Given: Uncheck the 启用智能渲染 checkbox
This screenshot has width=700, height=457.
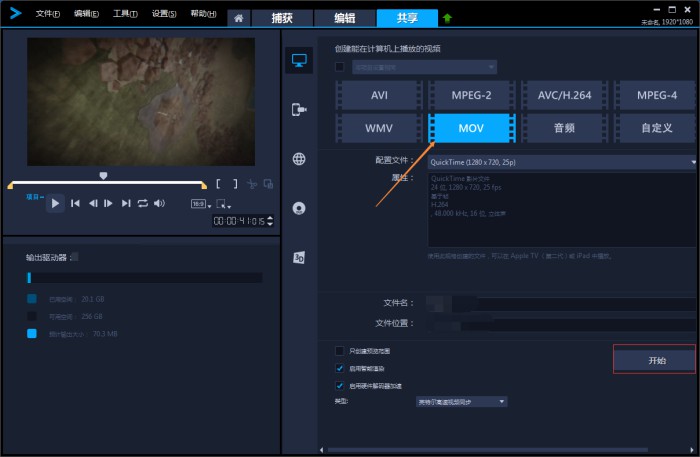Looking at the screenshot, I should point(340,368).
